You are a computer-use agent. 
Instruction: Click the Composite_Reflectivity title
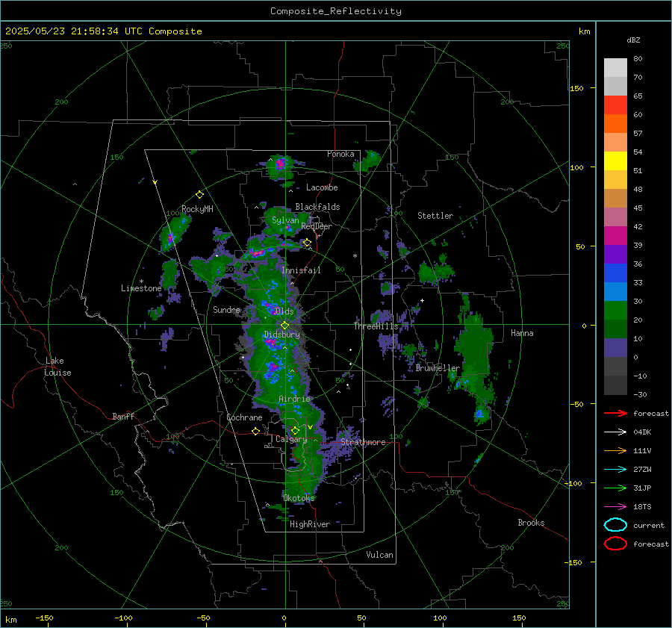(336, 11)
